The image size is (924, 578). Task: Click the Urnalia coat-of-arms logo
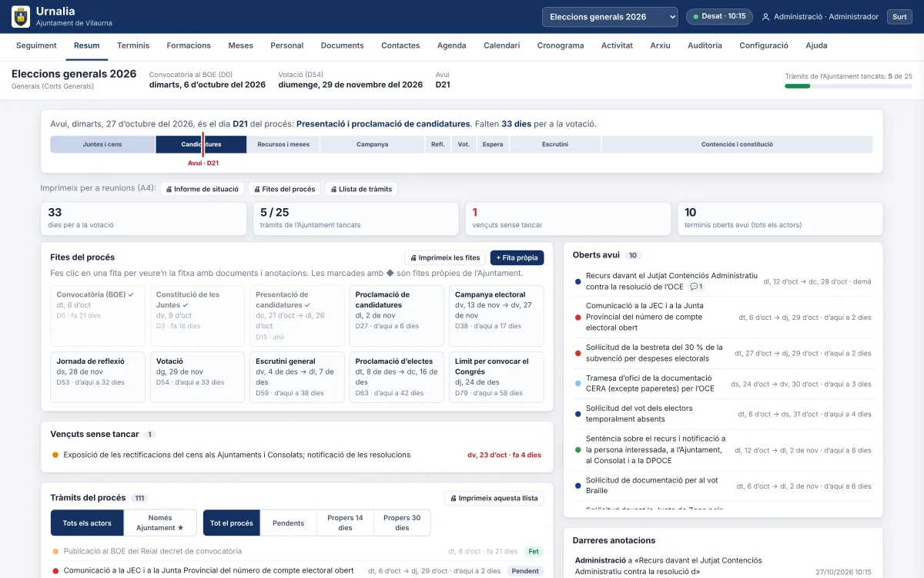(x=21, y=16)
